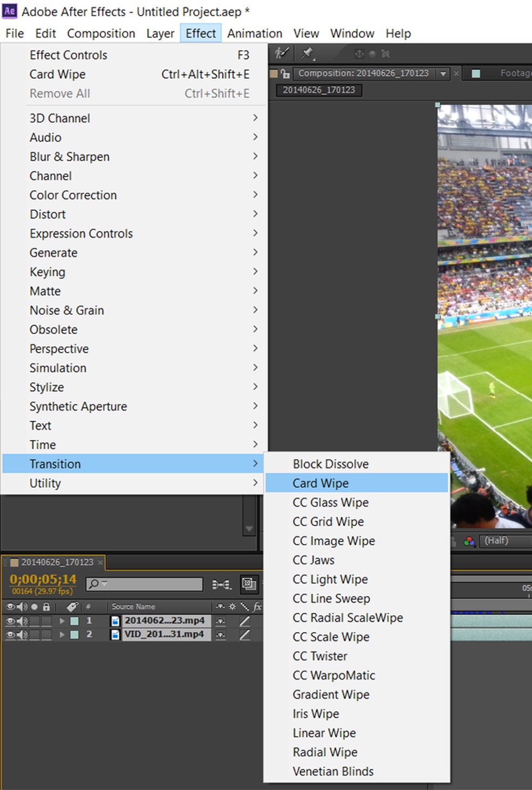Toggle lock box for layer 1
The width and height of the screenshot is (532, 790).
(x=46, y=621)
